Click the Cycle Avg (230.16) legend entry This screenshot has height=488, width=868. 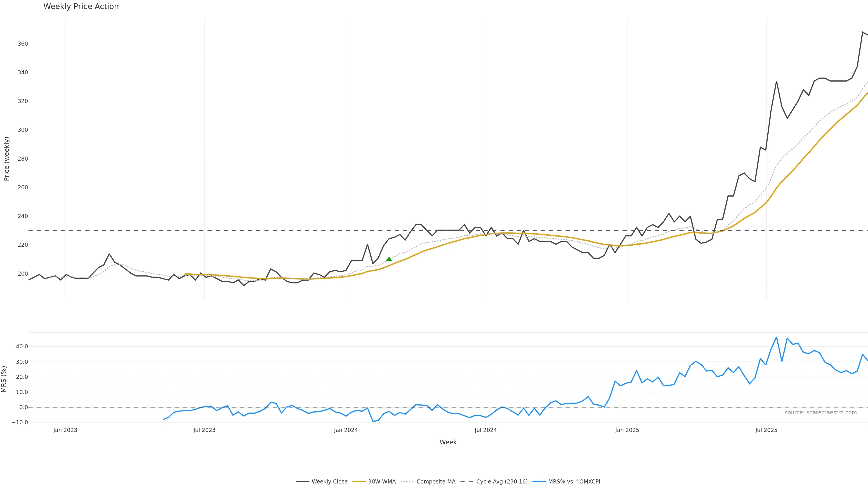click(502, 482)
